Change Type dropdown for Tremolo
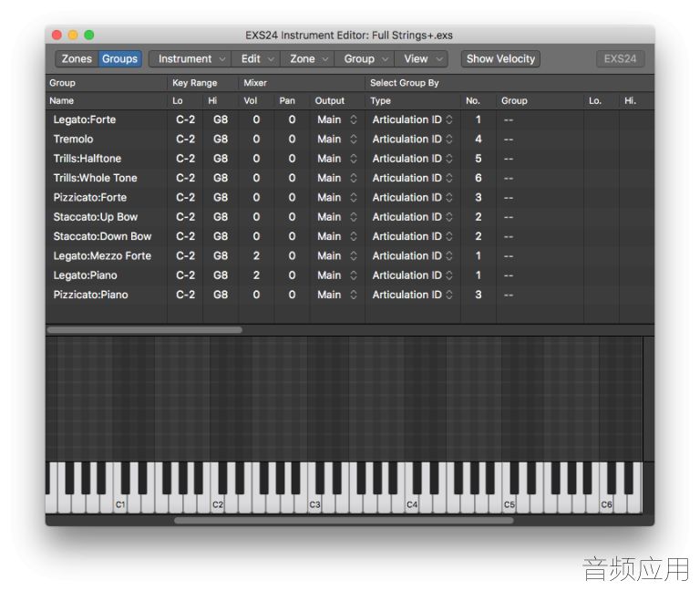This screenshot has width=700, height=591. pyautogui.click(x=413, y=140)
